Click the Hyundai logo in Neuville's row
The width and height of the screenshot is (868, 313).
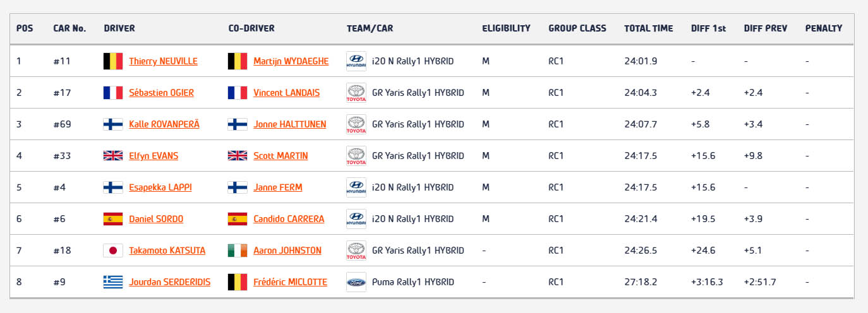click(356, 61)
